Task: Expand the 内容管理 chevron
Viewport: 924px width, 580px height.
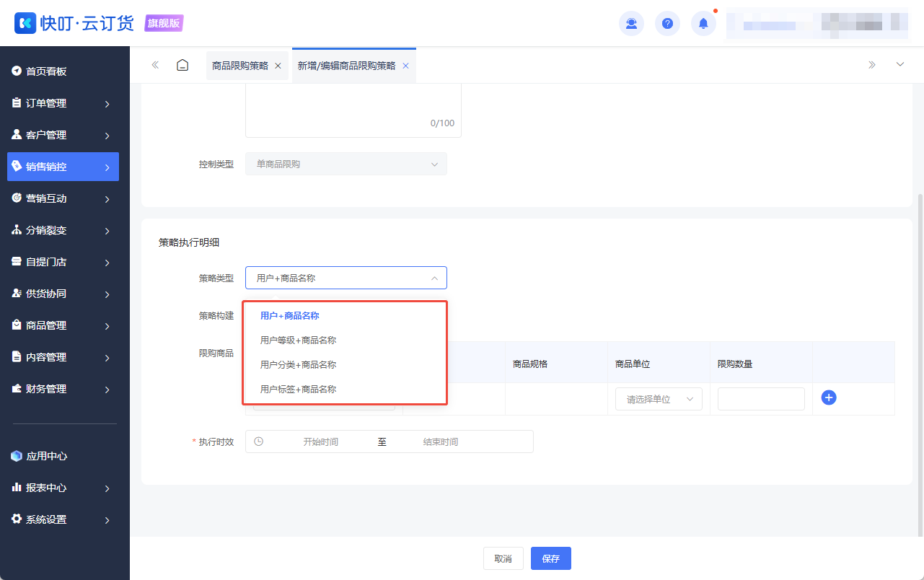Action: pos(107,358)
